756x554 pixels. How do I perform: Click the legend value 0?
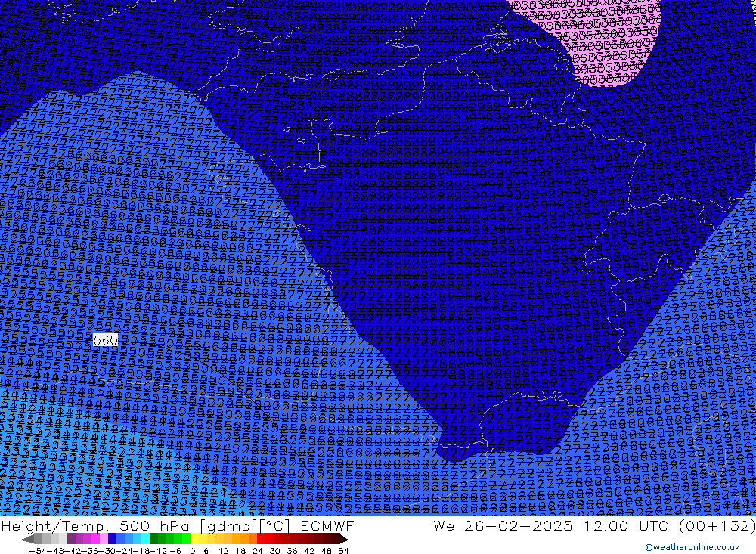coord(192,551)
